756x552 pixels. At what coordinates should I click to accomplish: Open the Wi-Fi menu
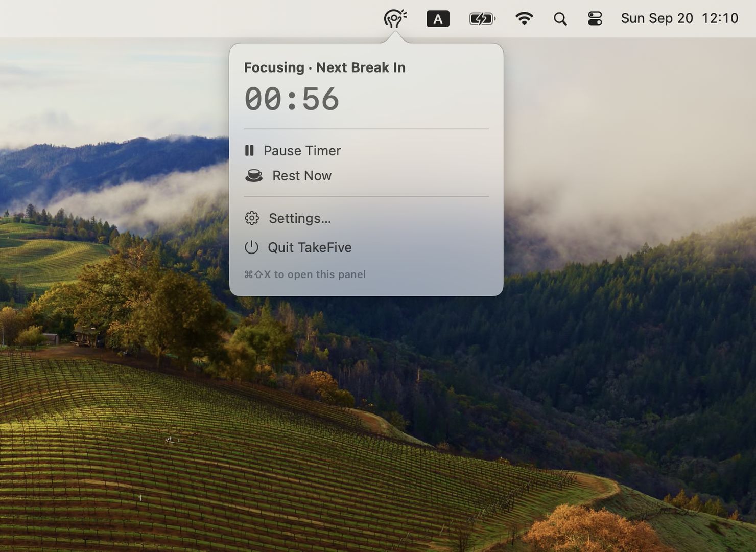[524, 19]
